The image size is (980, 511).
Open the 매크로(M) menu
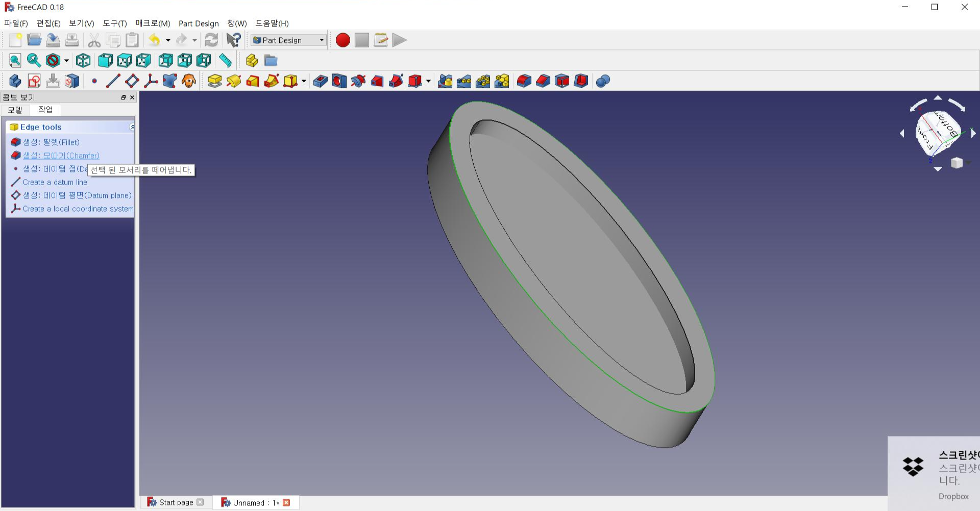pos(153,23)
